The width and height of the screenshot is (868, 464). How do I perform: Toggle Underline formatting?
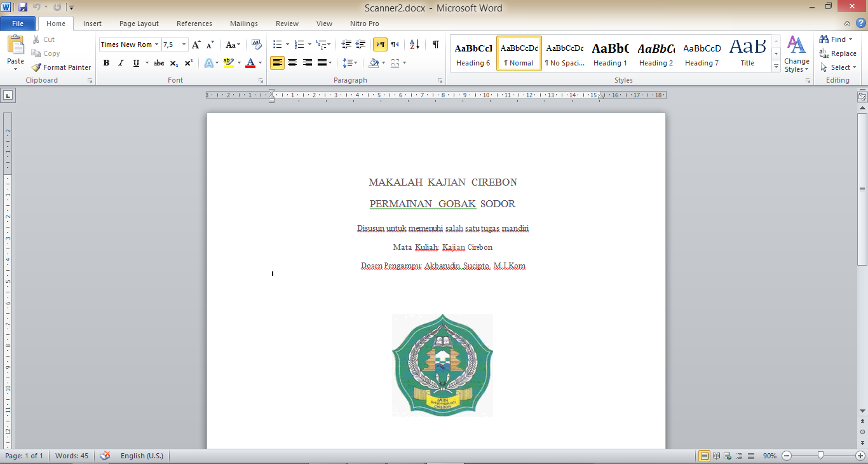(x=136, y=63)
